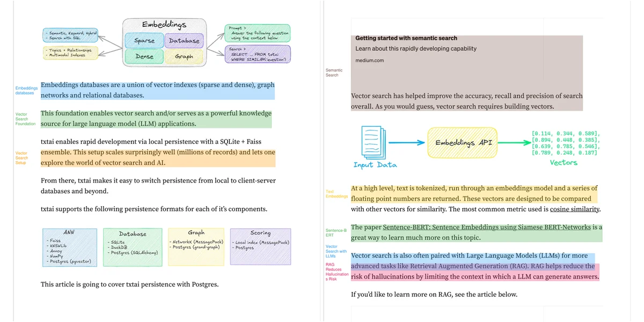Open the Getting started with semantic search card
644x322 pixels.
(x=466, y=49)
